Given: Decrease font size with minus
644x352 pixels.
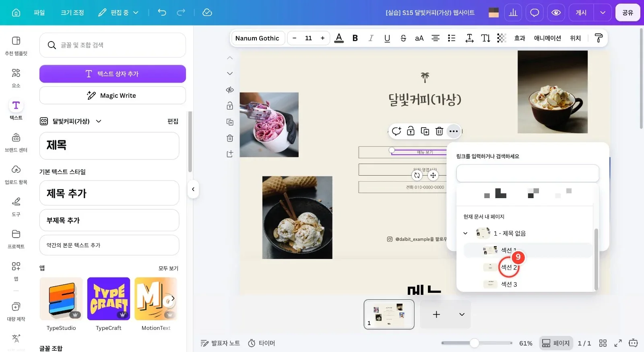Looking at the screenshot, I should [295, 38].
